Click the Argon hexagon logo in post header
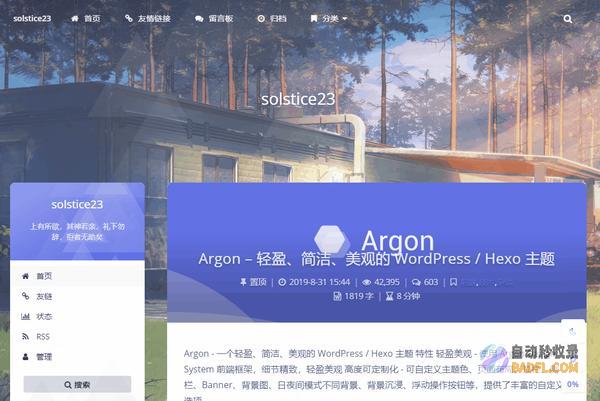This screenshot has height=401, width=600. click(x=331, y=240)
